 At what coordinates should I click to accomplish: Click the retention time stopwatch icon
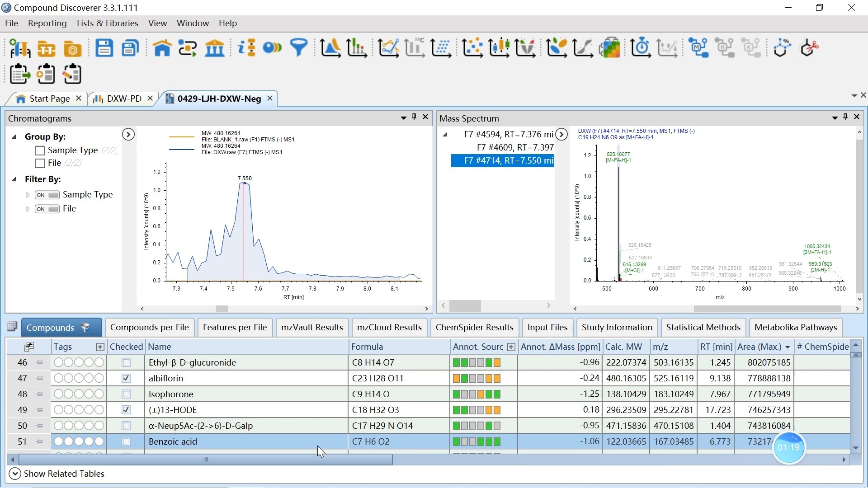[641, 48]
